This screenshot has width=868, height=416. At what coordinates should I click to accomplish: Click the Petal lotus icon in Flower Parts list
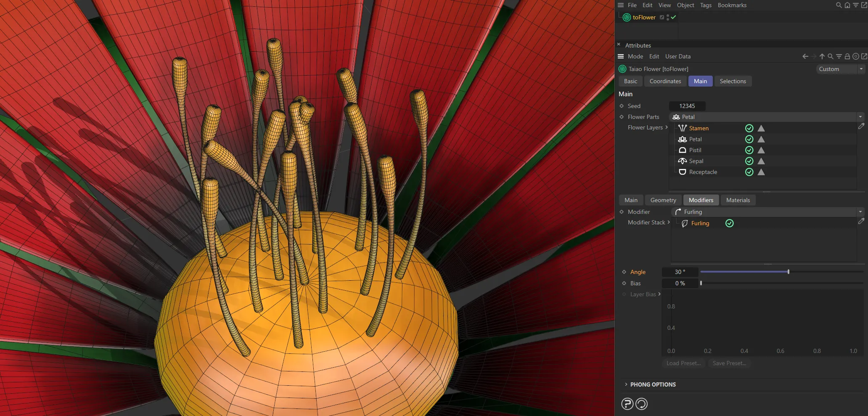coord(682,139)
